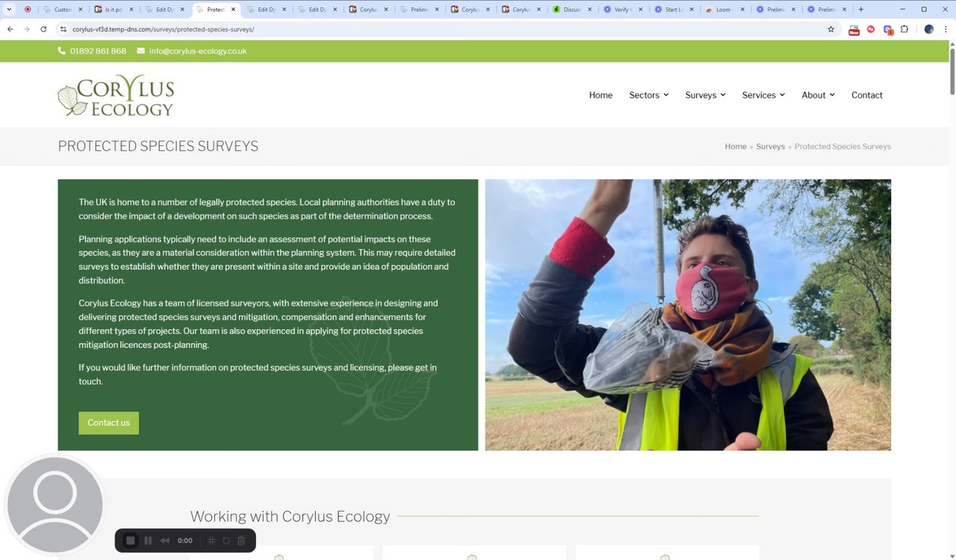The image size is (956, 560).
Task: Open the tab search dropdown arrow
Action: tap(9, 10)
